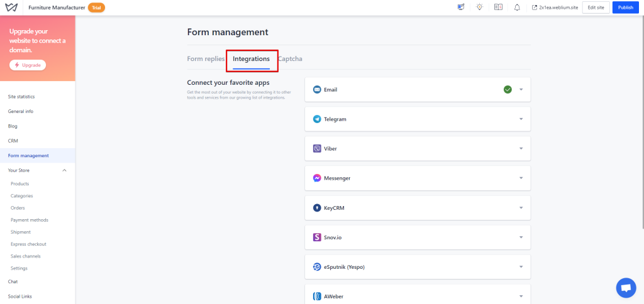
Task: Open the lightbulb tips icon
Action: [x=480, y=8]
